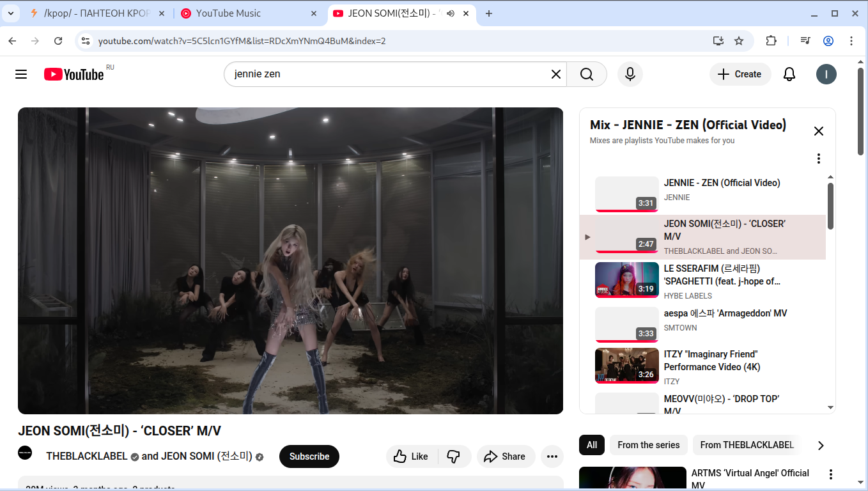
Task: Open Chrome media controls icon
Action: point(805,41)
